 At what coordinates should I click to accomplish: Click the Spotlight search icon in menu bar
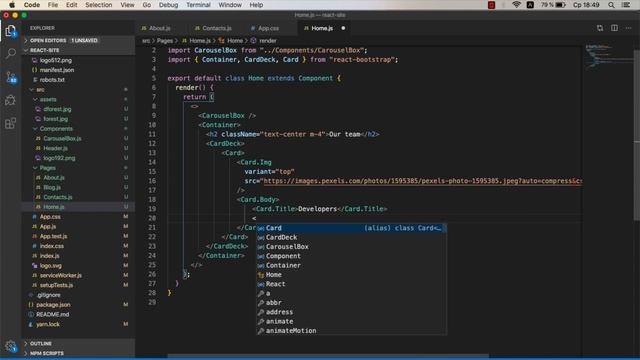pos(611,5)
